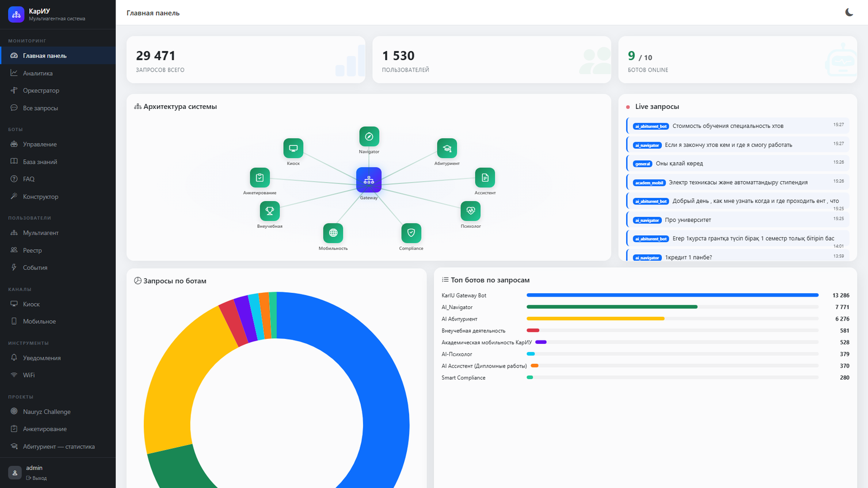Click the 29 471 total requests card
Image resolution: width=868 pixels, height=488 pixels.
tap(246, 60)
